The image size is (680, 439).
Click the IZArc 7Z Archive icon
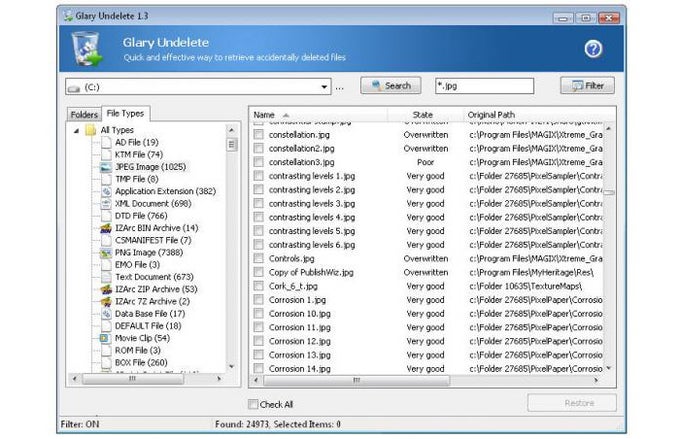[106, 301]
